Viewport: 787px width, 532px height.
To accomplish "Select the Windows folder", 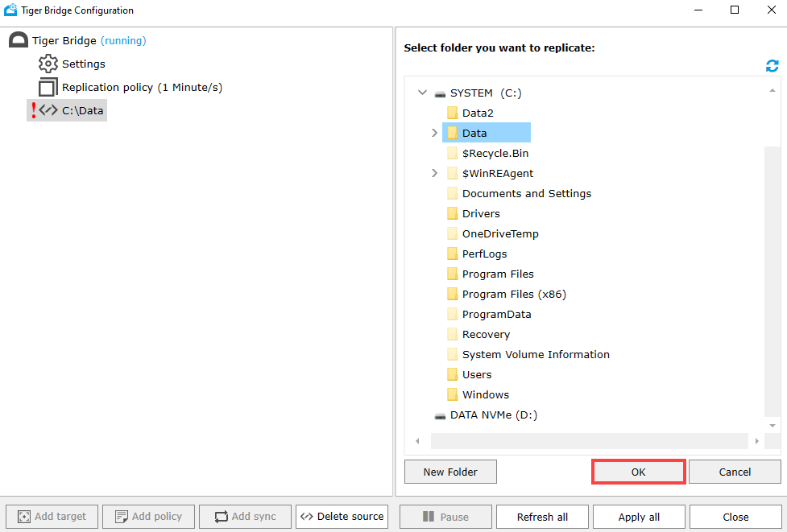I will coord(485,394).
